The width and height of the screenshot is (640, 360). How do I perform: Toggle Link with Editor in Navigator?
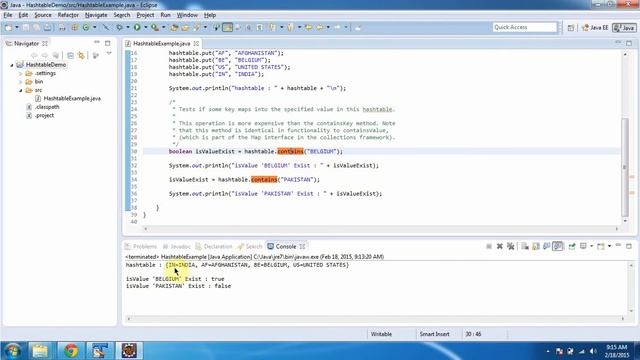pos(81,55)
